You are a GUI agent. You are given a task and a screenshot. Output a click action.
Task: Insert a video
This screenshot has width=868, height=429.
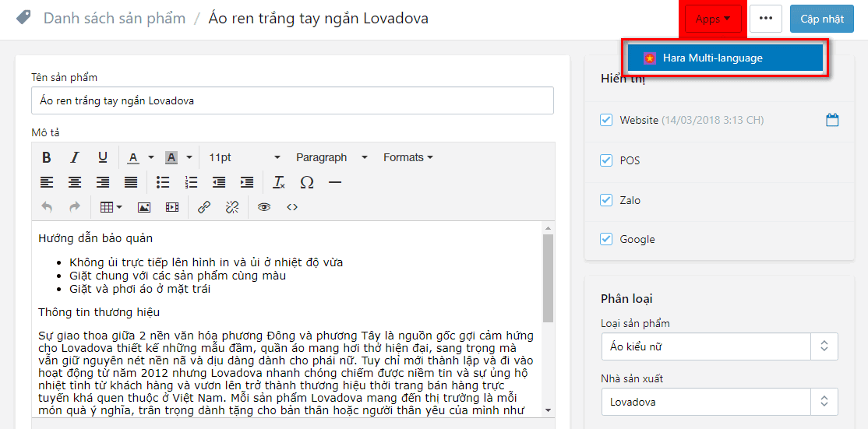coord(172,207)
